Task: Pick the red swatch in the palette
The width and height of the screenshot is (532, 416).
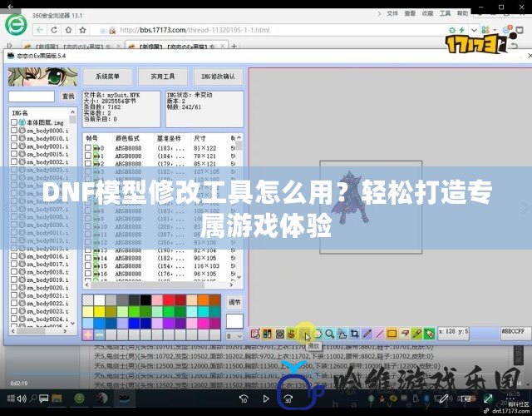Action: click(x=169, y=300)
